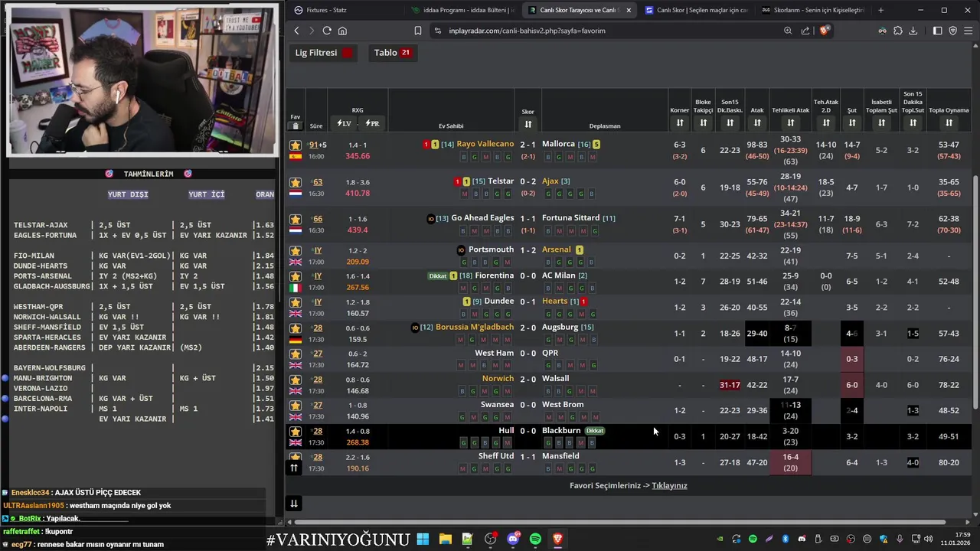Sort RXG by PR button
This screenshot has height=551, width=980.
coord(372,123)
